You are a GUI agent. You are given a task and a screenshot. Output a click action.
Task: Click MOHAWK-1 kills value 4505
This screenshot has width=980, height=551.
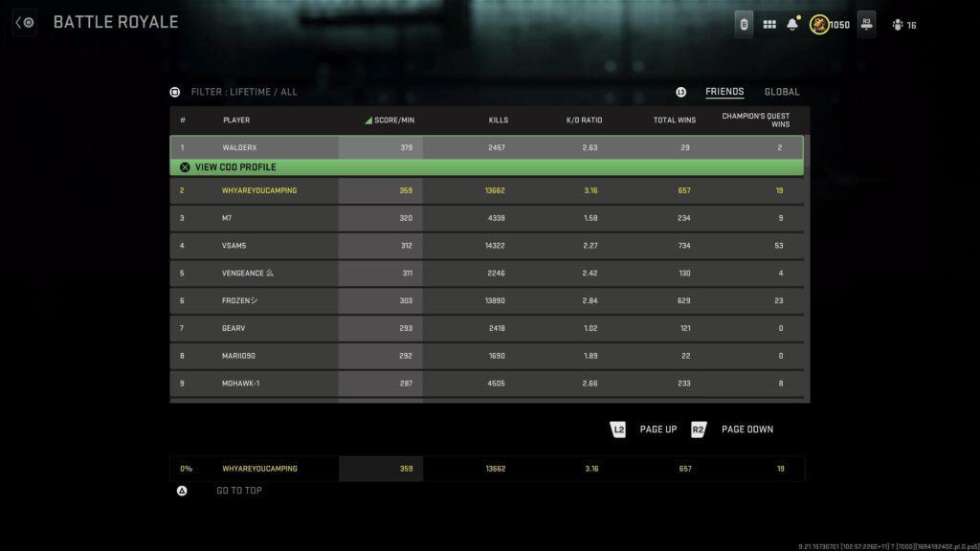coord(497,383)
